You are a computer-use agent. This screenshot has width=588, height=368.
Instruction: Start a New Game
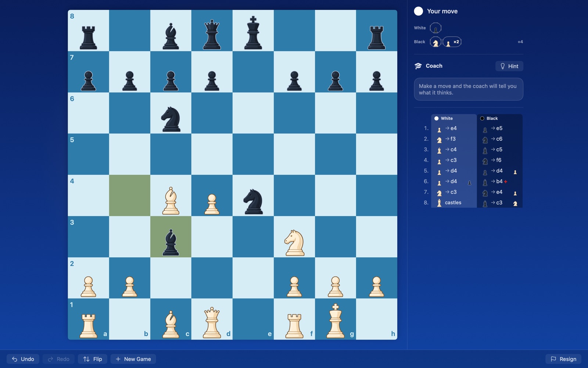133,359
